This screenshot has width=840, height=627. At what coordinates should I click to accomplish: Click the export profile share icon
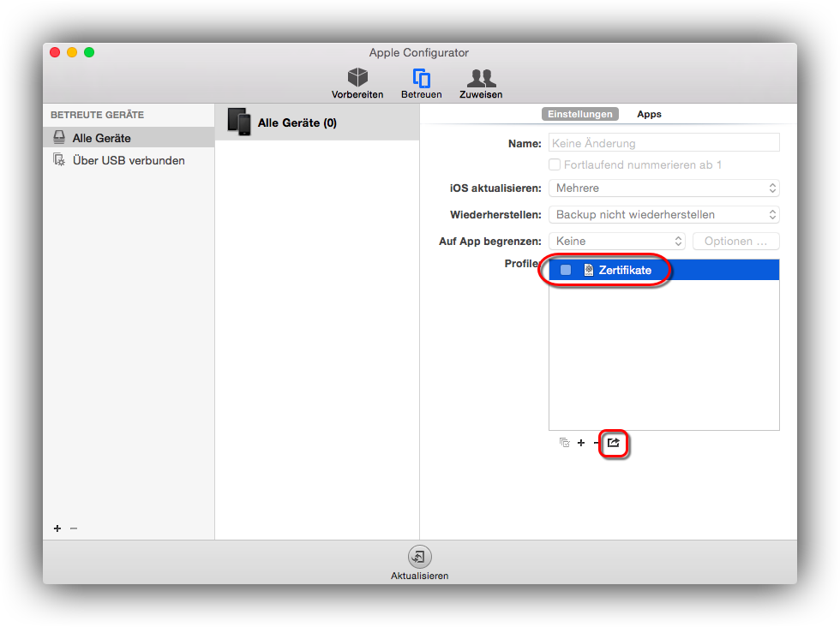pyautogui.click(x=614, y=443)
